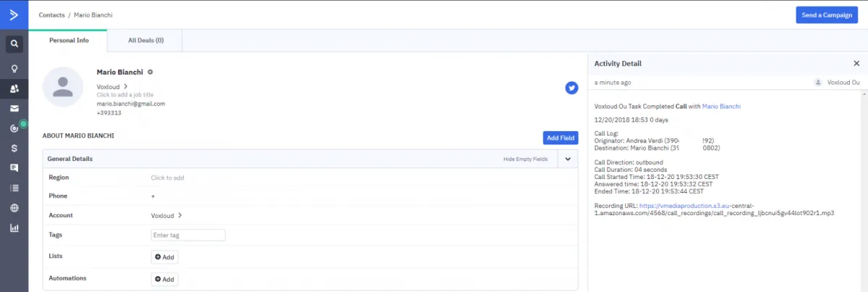Click the gear icon beside Mario Bianchi
This screenshot has width=868, height=292.
pos(150,72)
